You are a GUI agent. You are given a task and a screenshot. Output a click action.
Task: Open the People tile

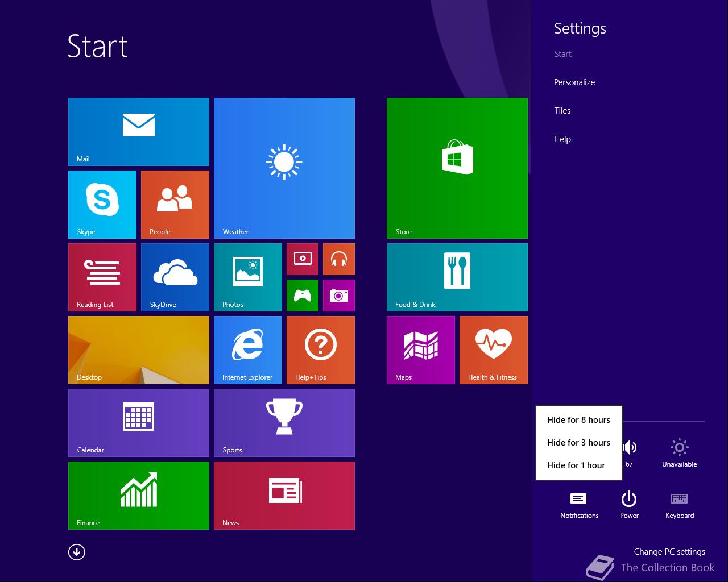pyautogui.click(x=175, y=205)
